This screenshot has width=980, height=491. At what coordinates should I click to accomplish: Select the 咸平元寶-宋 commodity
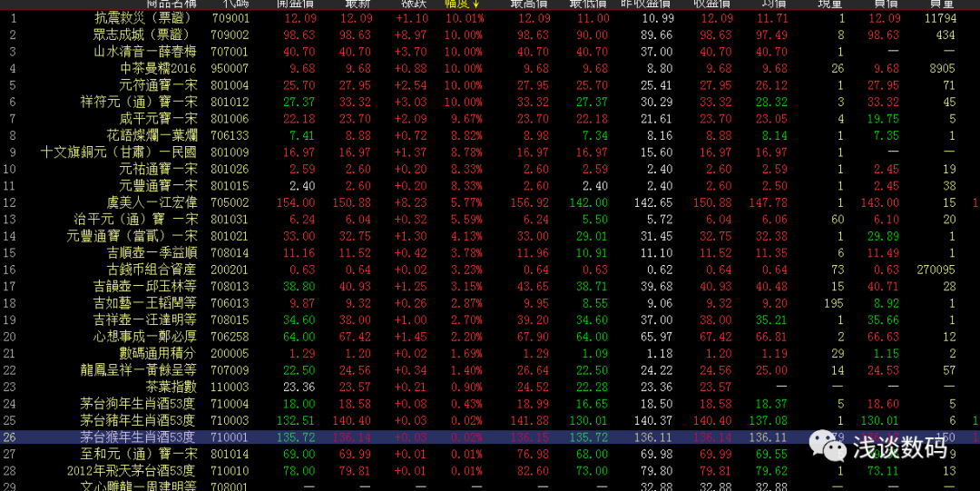158,119
